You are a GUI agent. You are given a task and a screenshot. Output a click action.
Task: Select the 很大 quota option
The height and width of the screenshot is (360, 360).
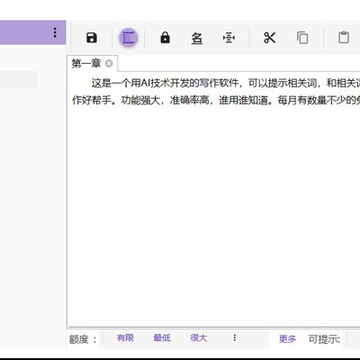199,338
